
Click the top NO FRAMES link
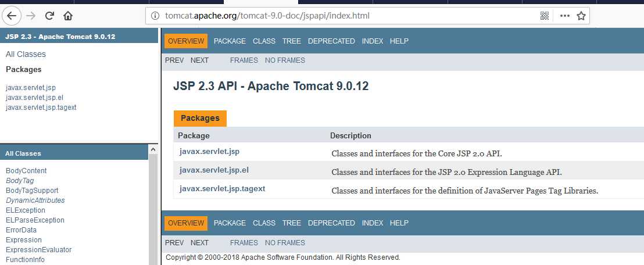[285, 60]
